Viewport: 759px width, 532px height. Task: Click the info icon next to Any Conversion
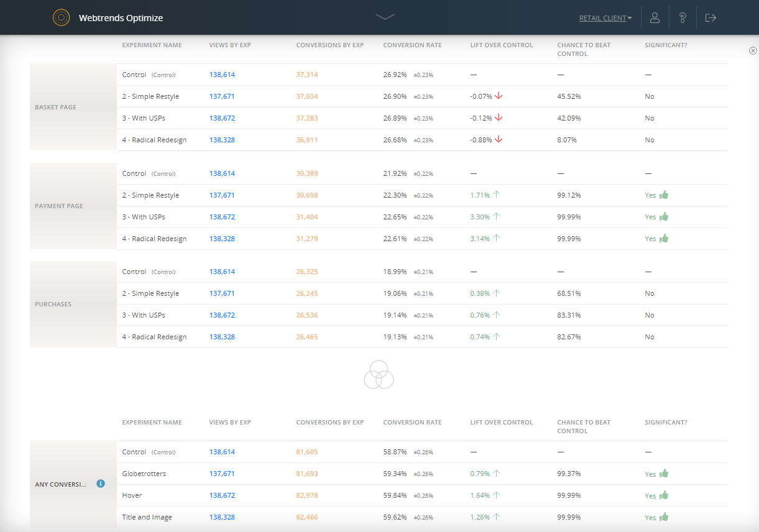coord(101,484)
